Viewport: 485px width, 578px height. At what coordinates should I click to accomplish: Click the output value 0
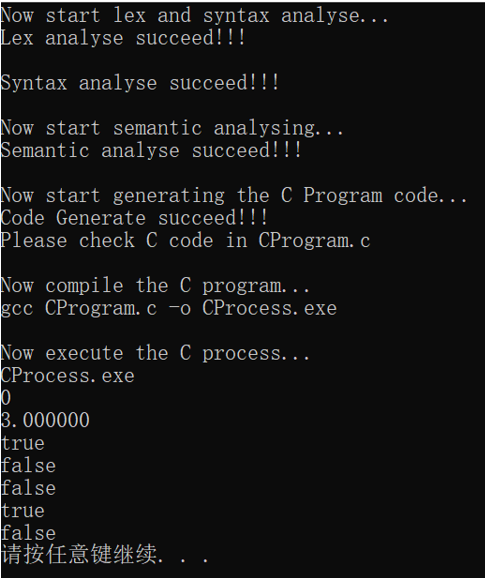click(x=6, y=398)
